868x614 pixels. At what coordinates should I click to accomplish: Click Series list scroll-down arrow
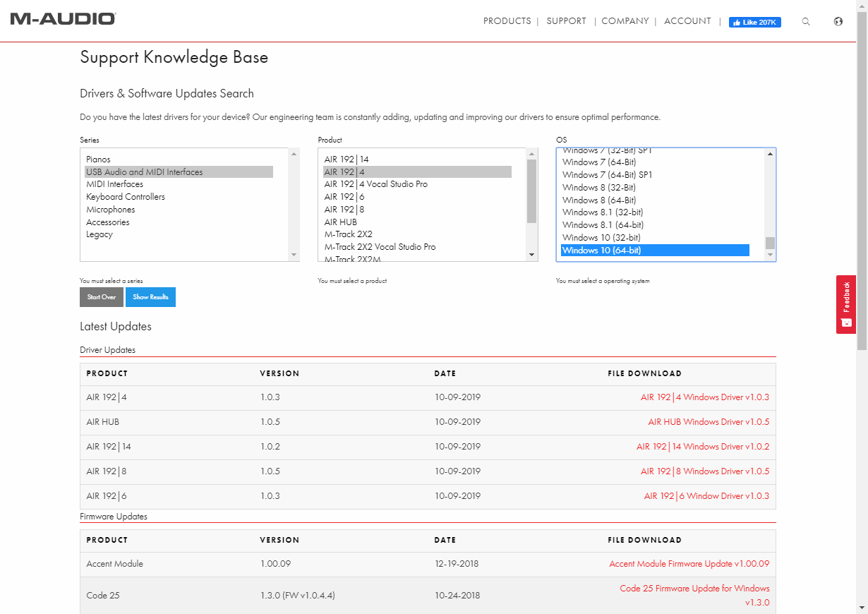click(x=294, y=255)
